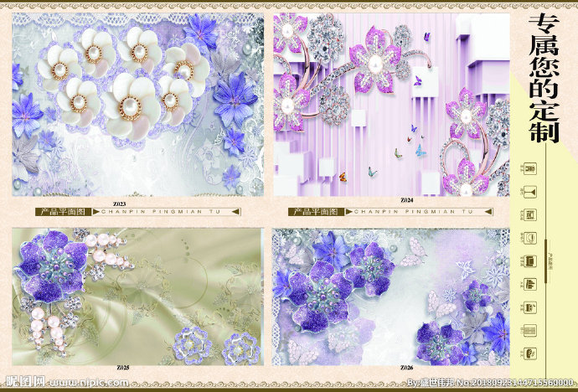Open the pink jeweled flower mural Z024
Screen dimensions: 578x392
point(391,105)
